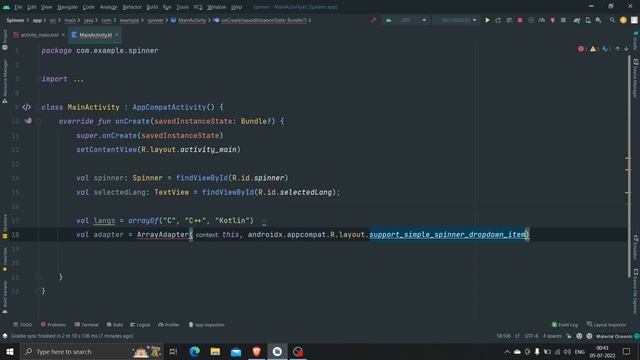Click the yellow warning triangle indicator

[593, 49]
